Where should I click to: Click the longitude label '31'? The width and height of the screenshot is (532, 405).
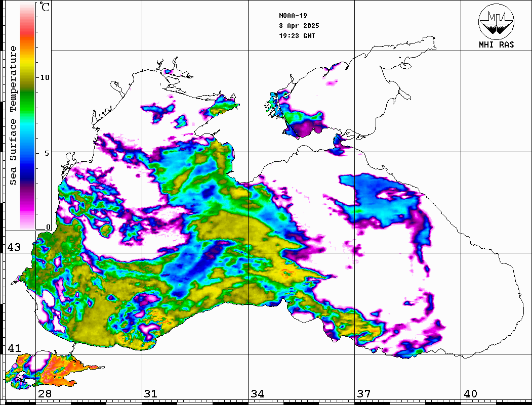pyautogui.click(x=151, y=394)
